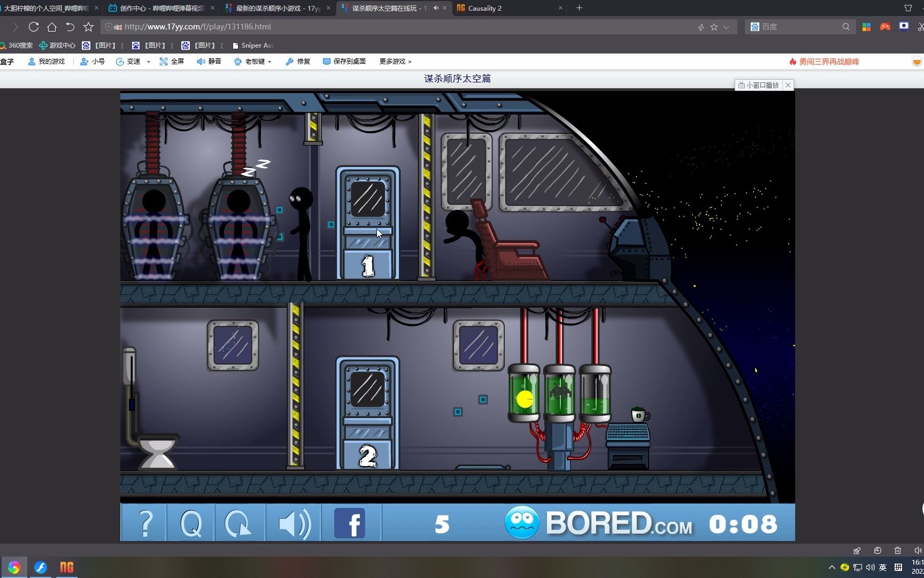The image size is (924, 578).
Task: Close the 小窗口播放 popup with X
Action: (788, 85)
